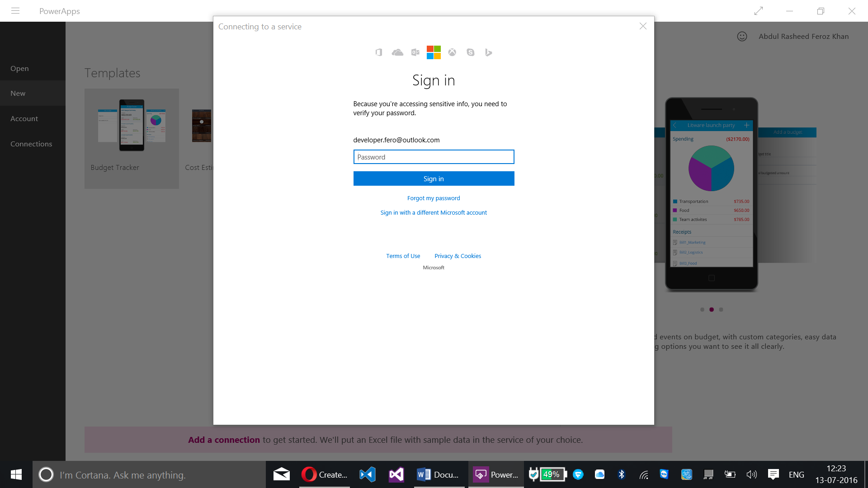This screenshot has height=488, width=868.
Task: Click the Bluetooth tray icon
Action: point(622,474)
